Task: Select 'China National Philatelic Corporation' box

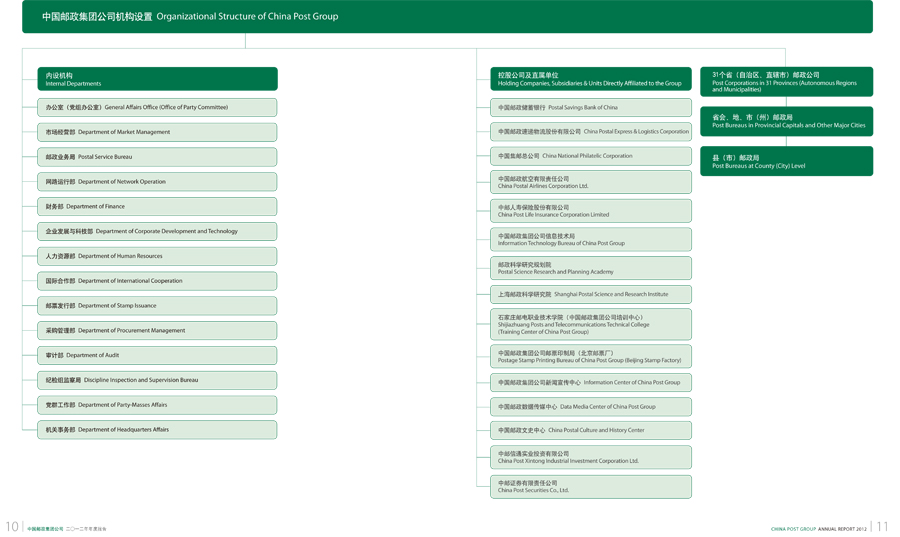Action: coord(591,156)
